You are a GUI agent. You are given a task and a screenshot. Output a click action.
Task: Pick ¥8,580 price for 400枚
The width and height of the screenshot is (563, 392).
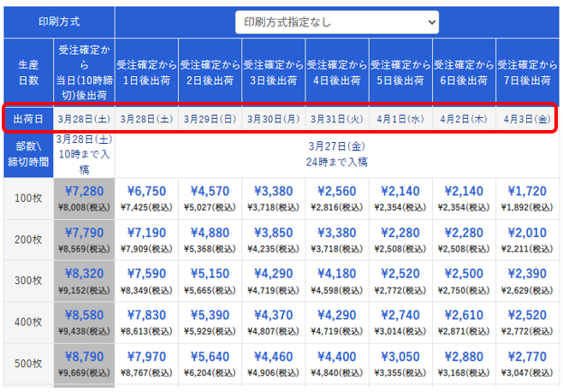coord(84,315)
